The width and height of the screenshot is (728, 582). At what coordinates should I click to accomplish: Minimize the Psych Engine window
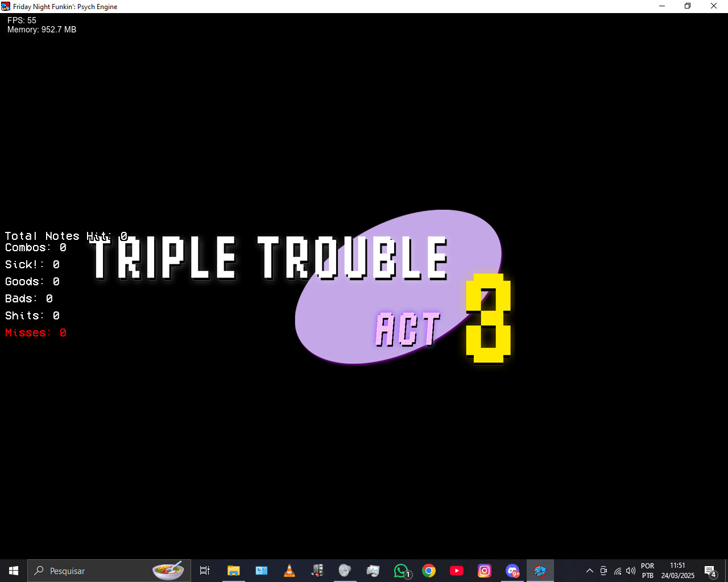(x=662, y=6)
